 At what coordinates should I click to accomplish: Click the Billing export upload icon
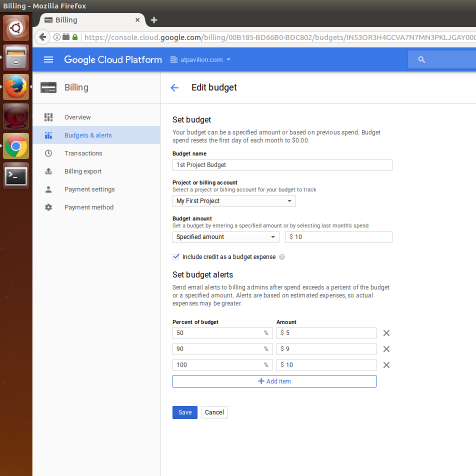click(48, 171)
